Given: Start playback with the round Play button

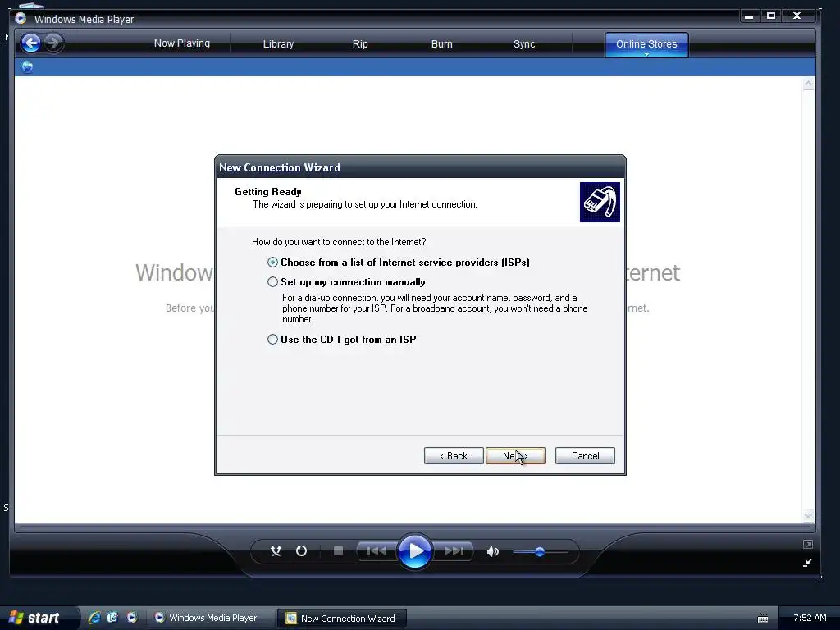Looking at the screenshot, I should 415,550.
